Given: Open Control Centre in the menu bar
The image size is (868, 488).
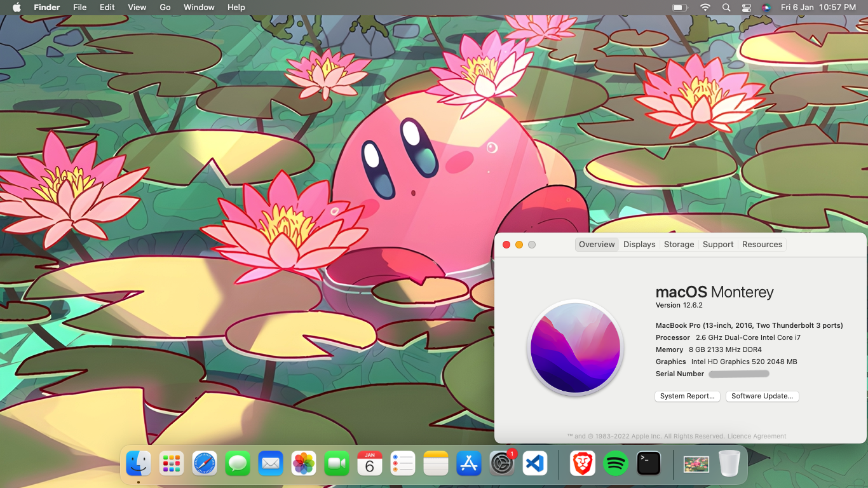Looking at the screenshot, I should click(x=746, y=7).
